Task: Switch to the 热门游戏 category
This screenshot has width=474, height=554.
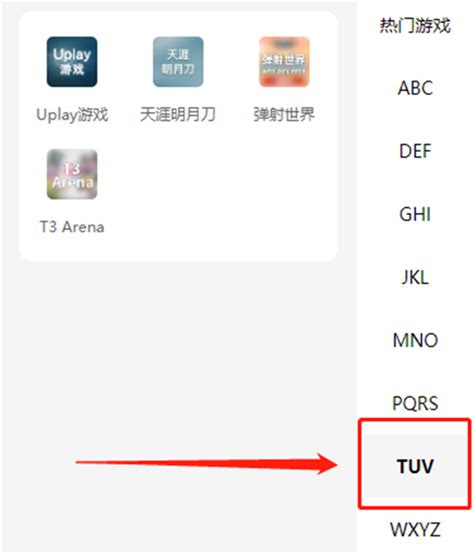Action: click(415, 25)
